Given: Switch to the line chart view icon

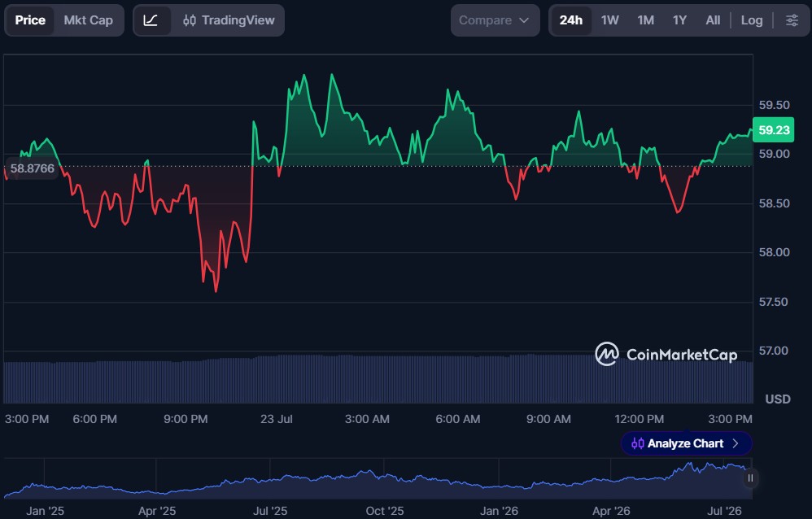Looking at the screenshot, I should [151, 20].
